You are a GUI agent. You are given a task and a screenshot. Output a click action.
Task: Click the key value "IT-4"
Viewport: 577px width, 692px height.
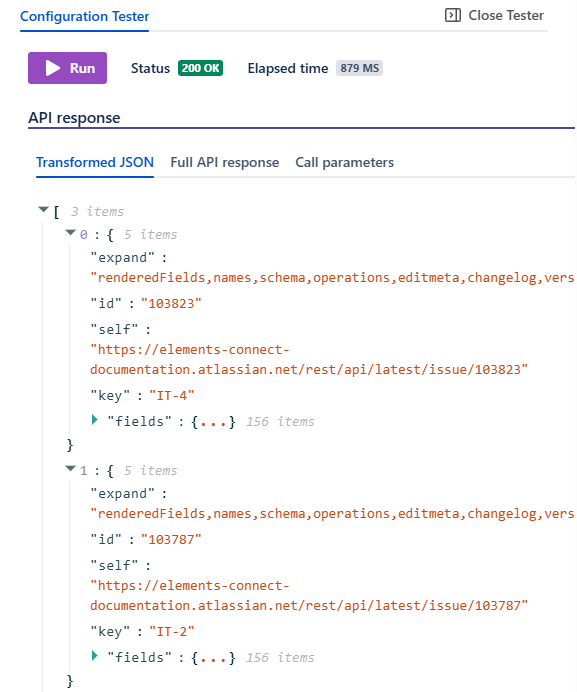(172, 395)
